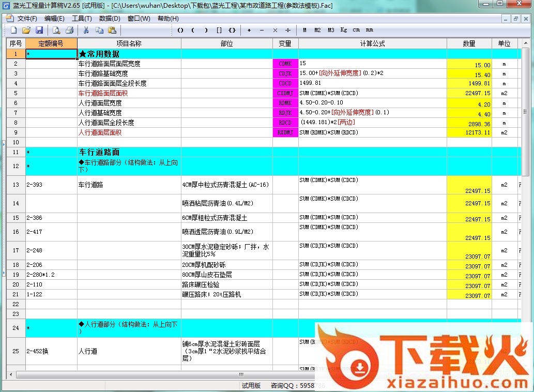The height and width of the screenshot is (392, 534).
Task: Click the Paste clipboard icon
Action: (112, 31)
